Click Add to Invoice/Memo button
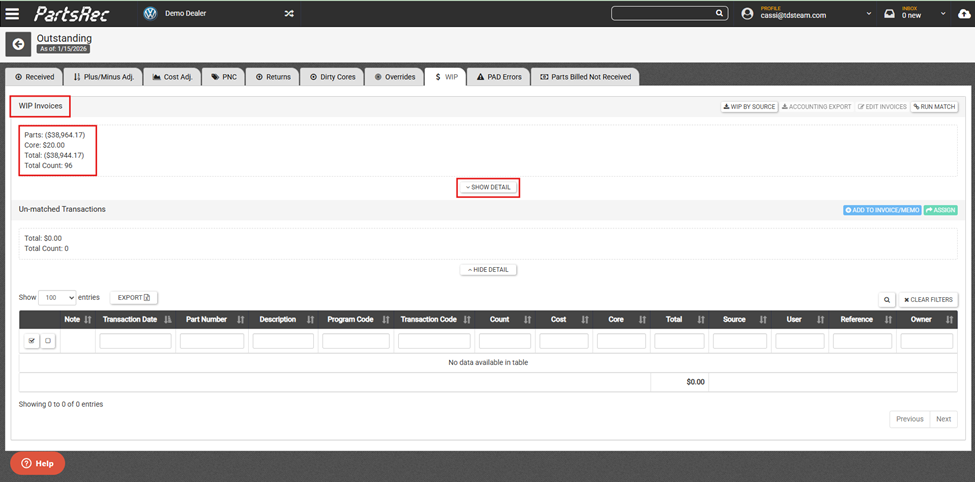The width and height of the screenshot is (975, 482). click(x=882, y=210)
